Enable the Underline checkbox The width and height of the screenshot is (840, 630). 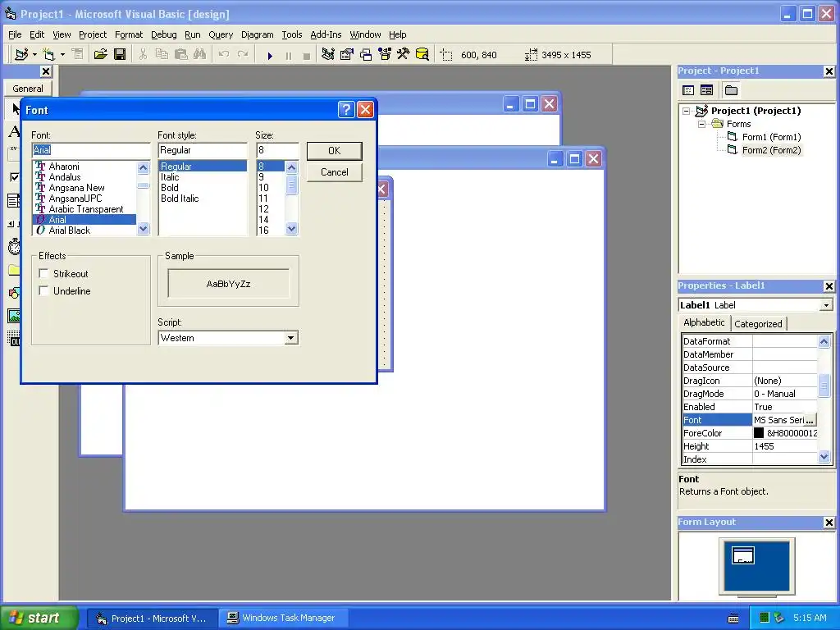click(44, 291)
